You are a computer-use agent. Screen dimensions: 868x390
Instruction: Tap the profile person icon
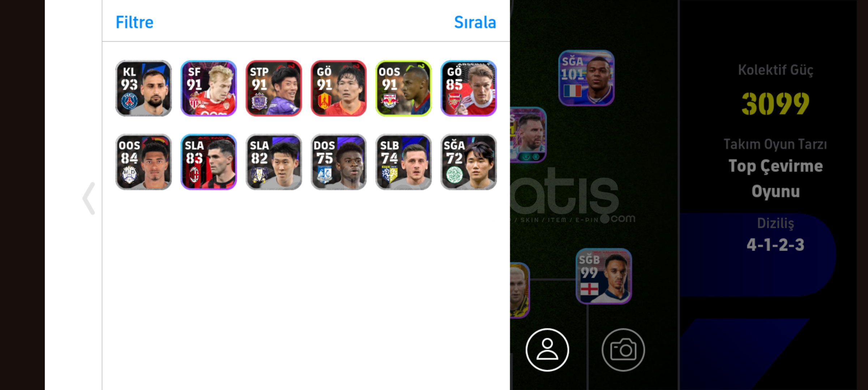click(x=547, y=350)
